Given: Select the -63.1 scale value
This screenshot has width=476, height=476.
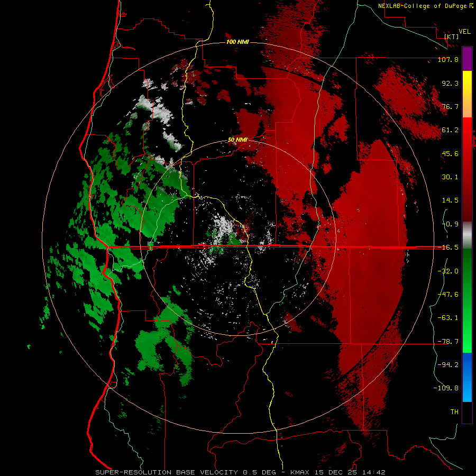Looking at the screenshot, I should point(448,318).
